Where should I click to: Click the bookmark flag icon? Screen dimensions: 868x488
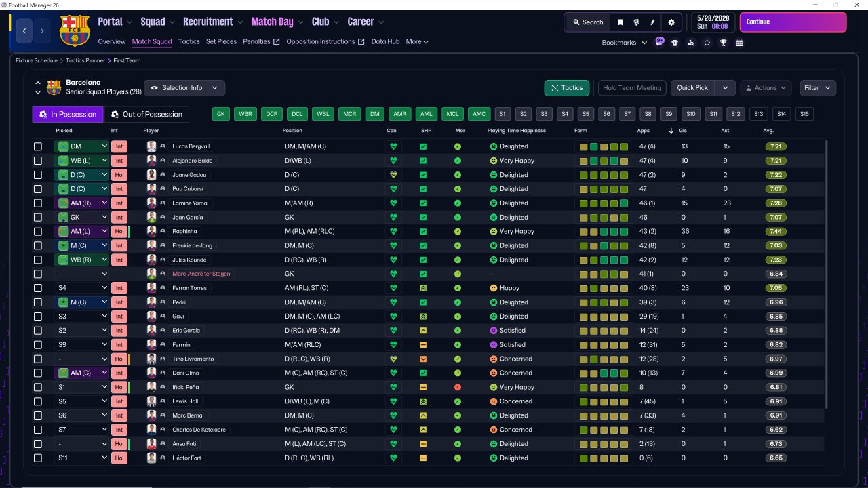pos(620,22)
